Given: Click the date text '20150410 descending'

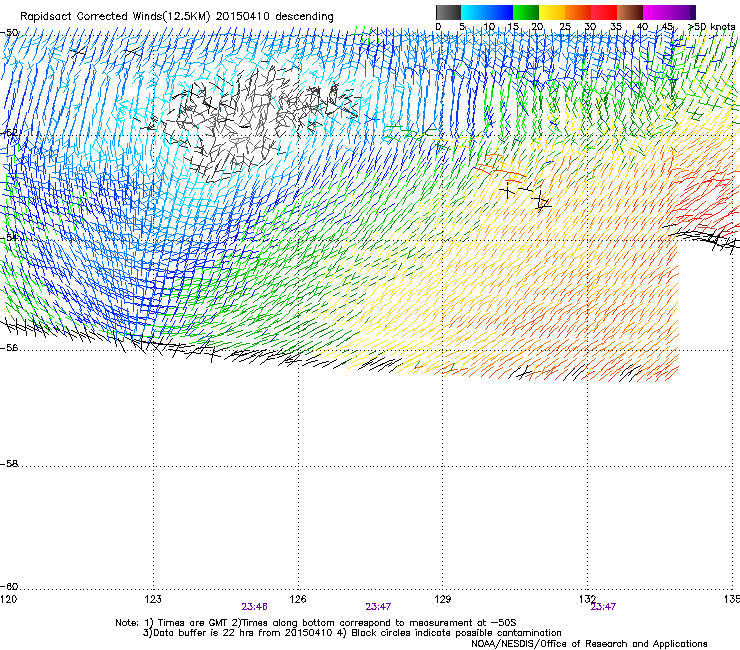Looking at the screenshot, I should [x=275, y=17].
